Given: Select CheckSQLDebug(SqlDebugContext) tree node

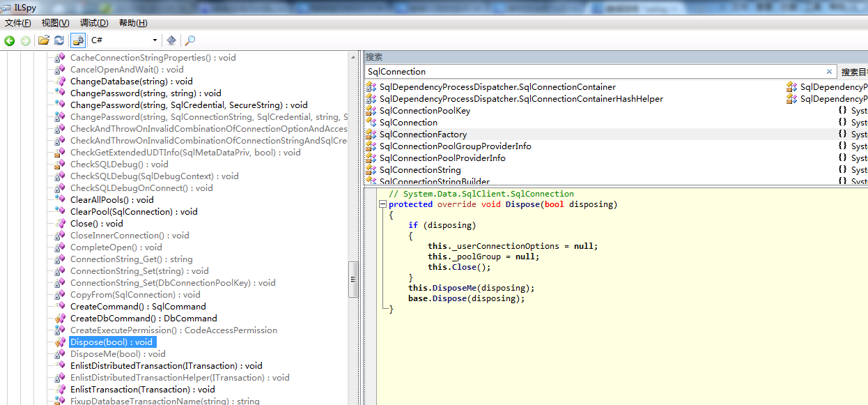Looking at the screenshot, I should click(x=155, y=176).
